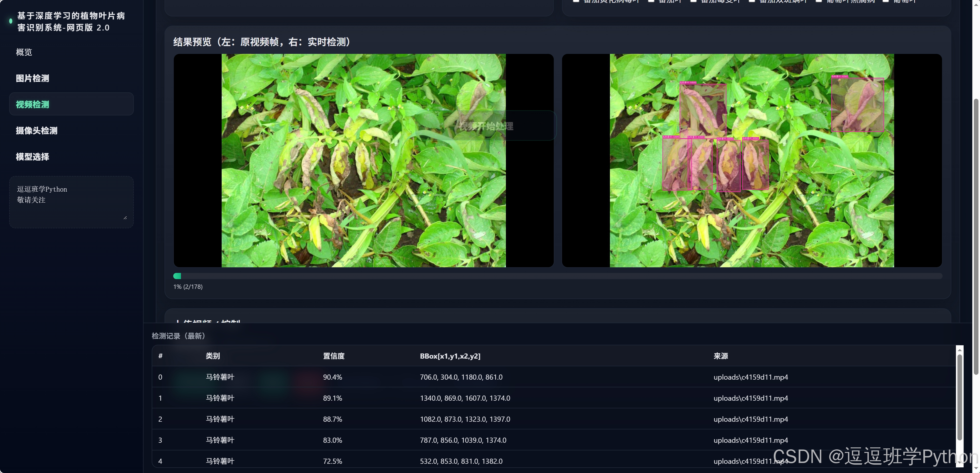Click the 来源 column header

721,356
